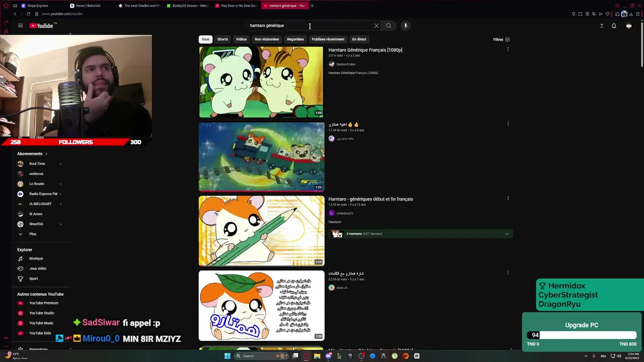Play the 1:38 Arabic lyrics thumbnail

pos(261,306)
